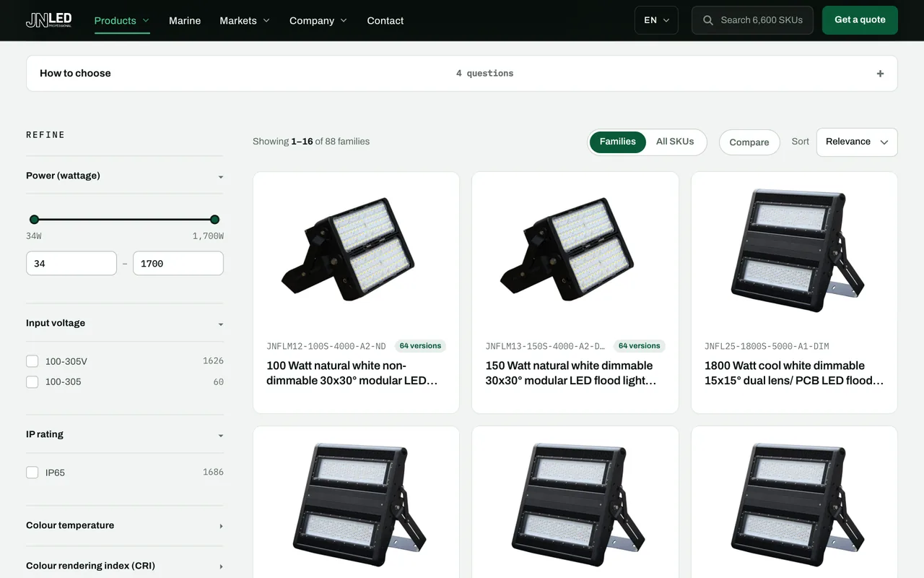The width and height of the screenshot is (924, 578).
Task: Click the maximum wattage input field
Action: [x=178, y=264]
